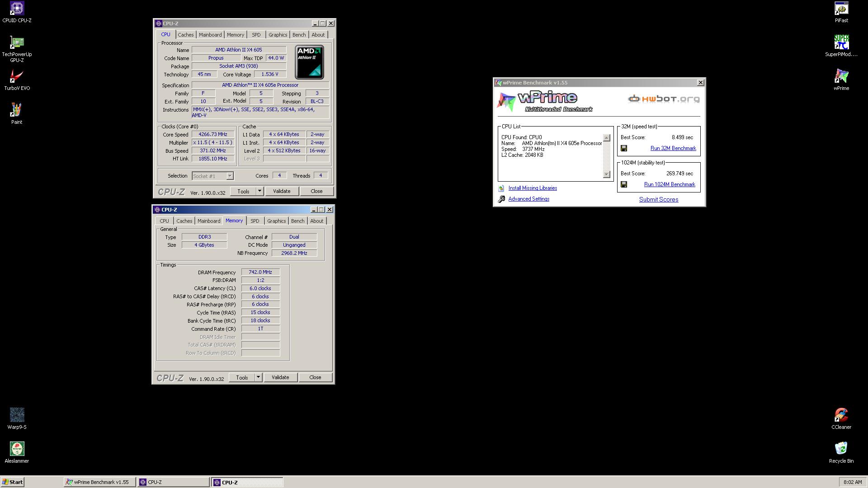Click Close button in top CPU-Z window
The height and width of the screenshot is (488, 868).
316,191
